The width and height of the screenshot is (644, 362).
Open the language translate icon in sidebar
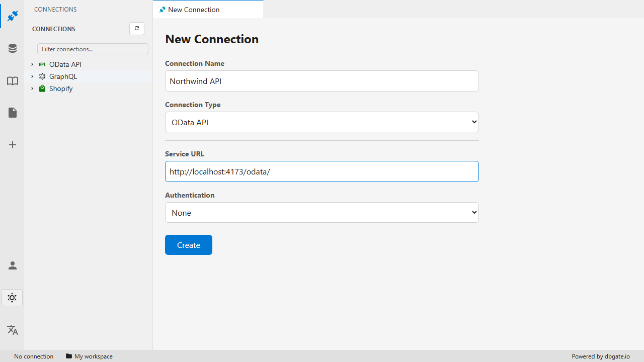point(13,330)
